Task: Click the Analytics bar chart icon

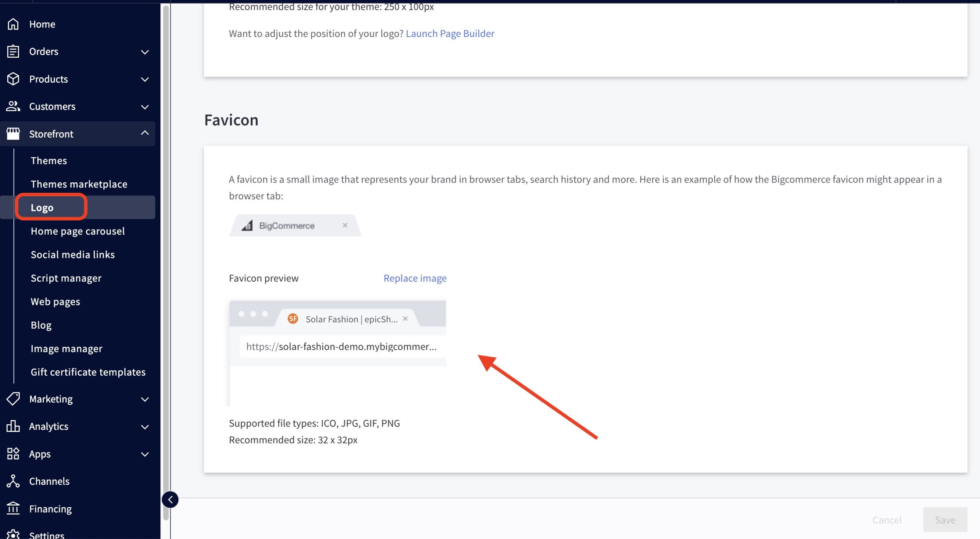Action: click(13, 426)
